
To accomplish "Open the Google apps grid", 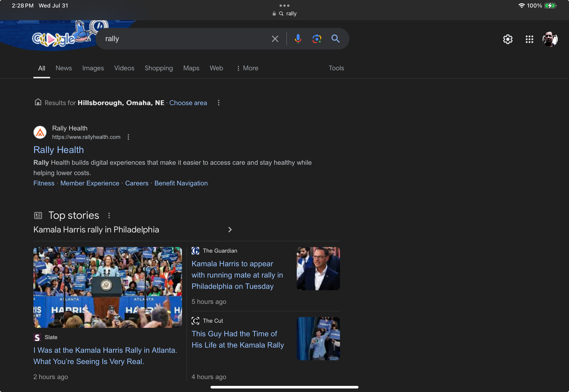I will click(x=529, y=39).
